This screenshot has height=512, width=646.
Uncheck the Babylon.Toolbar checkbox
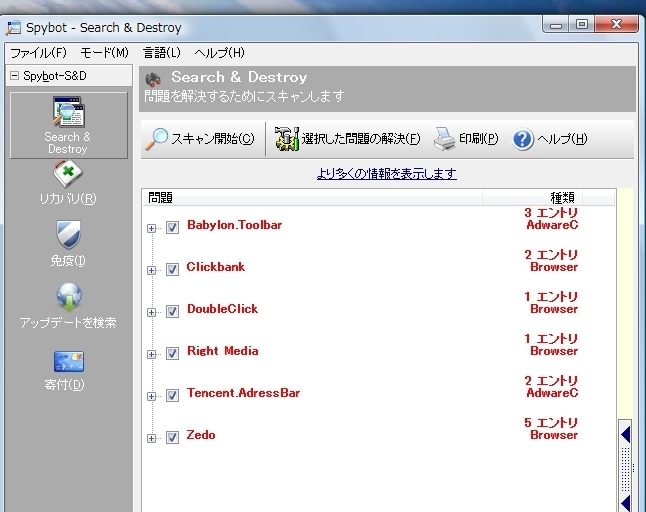point(172,228)
